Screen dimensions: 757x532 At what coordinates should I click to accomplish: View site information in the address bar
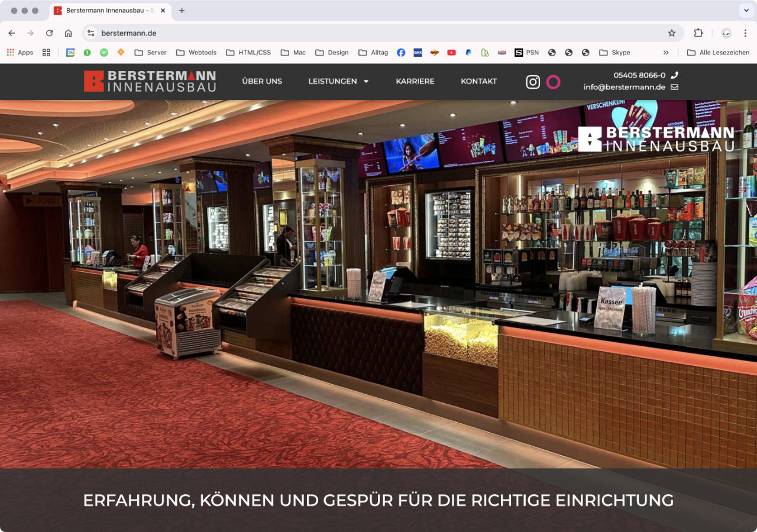[91, 33]
